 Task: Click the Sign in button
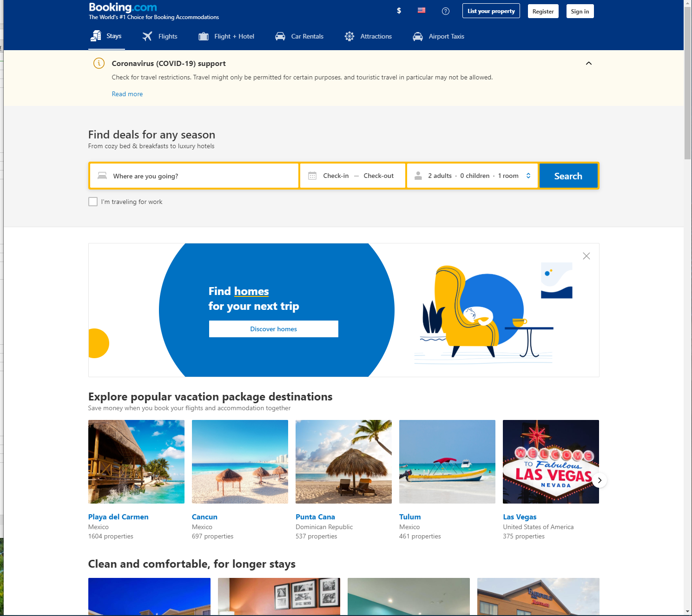tap(580, 11)
